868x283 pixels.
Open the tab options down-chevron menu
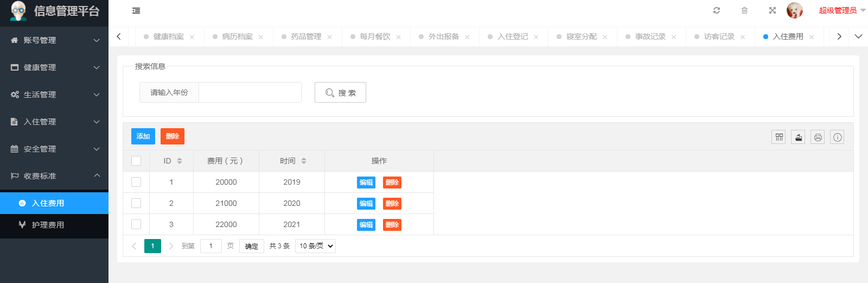(x=858, y=36)
